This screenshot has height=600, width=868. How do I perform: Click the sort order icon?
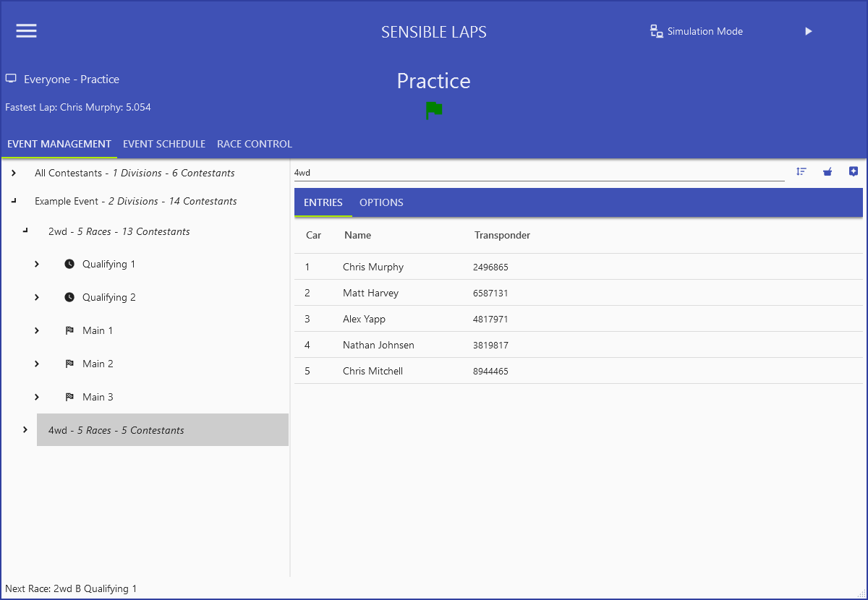click(x=801, y=171)
